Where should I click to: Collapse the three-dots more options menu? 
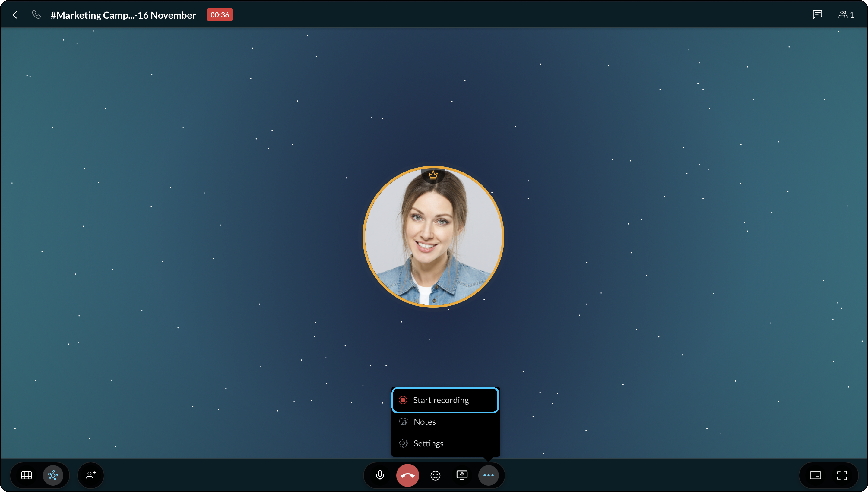click(488, 475)
